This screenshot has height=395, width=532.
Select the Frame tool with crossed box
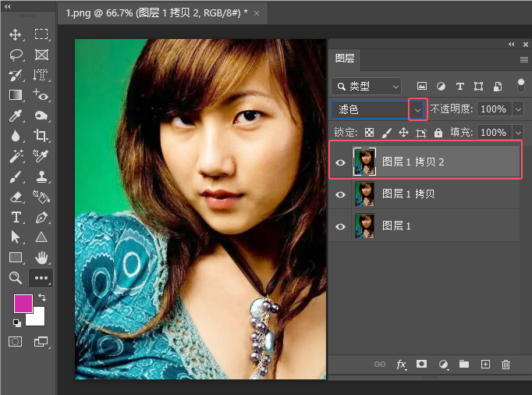pyautogui.click(x=41, y=55)
